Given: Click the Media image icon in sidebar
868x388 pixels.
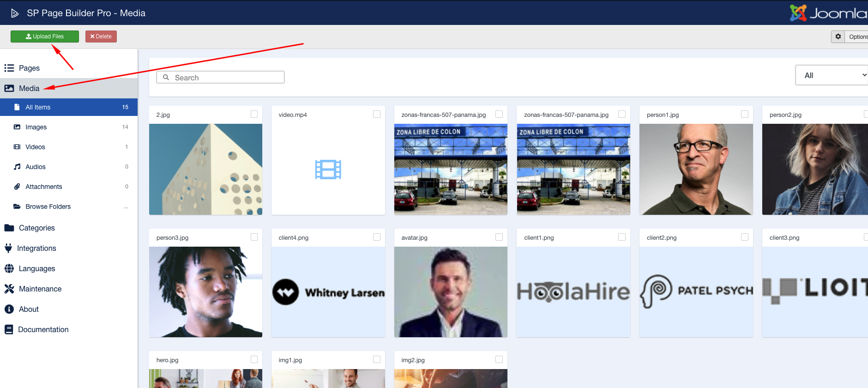Looking at the screenshot, I should (9, 88).
